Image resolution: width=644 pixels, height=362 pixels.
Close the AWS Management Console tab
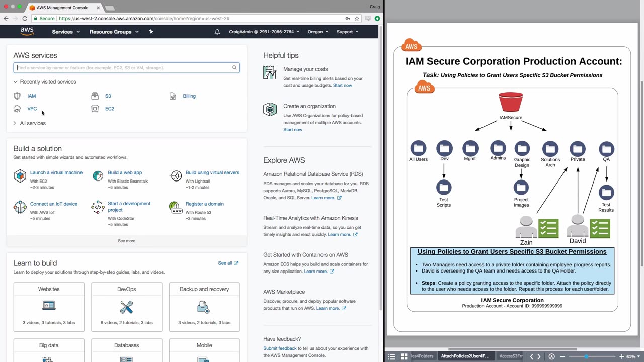pyautogui.click(x=98, y=8)
